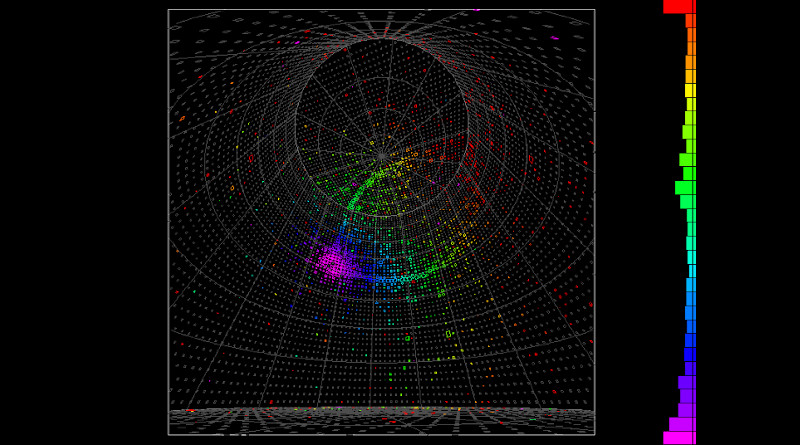The image size is (800, 445).
Task: Pick the bright yellow bar in color histogram
Action: tap(690, 90)
